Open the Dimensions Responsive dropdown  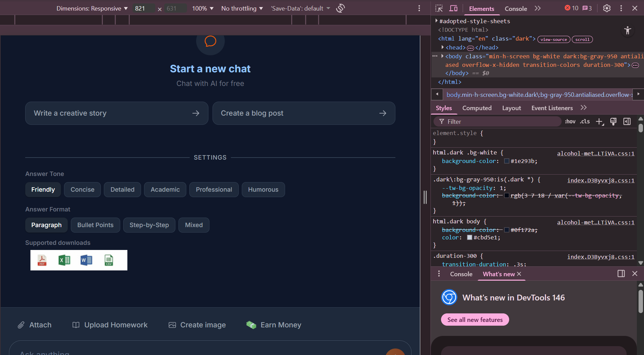coord(92,9)
